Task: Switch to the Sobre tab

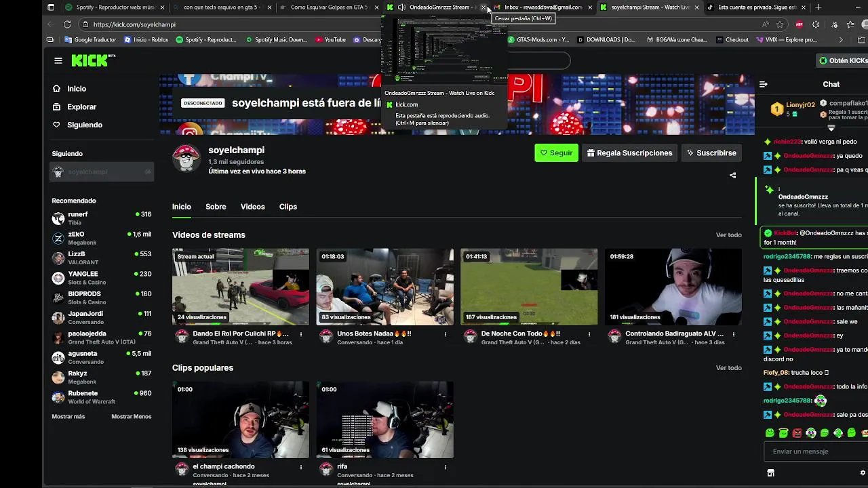Action: tap(216, 207)
